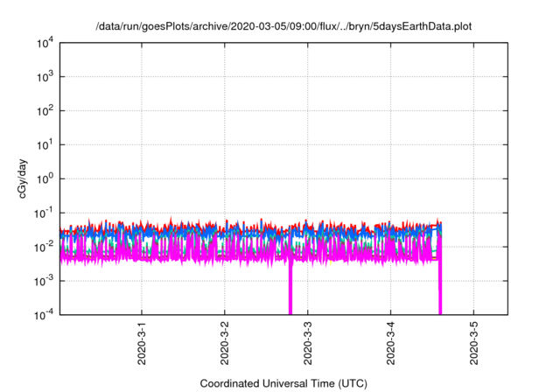This screenshot has height=392, width=560.
Task: Click the 10^3 y-axis tick label
Action: tap(45, 77)
